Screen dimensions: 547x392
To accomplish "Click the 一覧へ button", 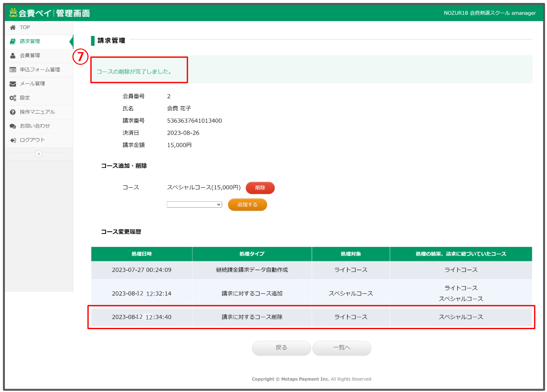I will pyautogui.click(x=341, y=348).
